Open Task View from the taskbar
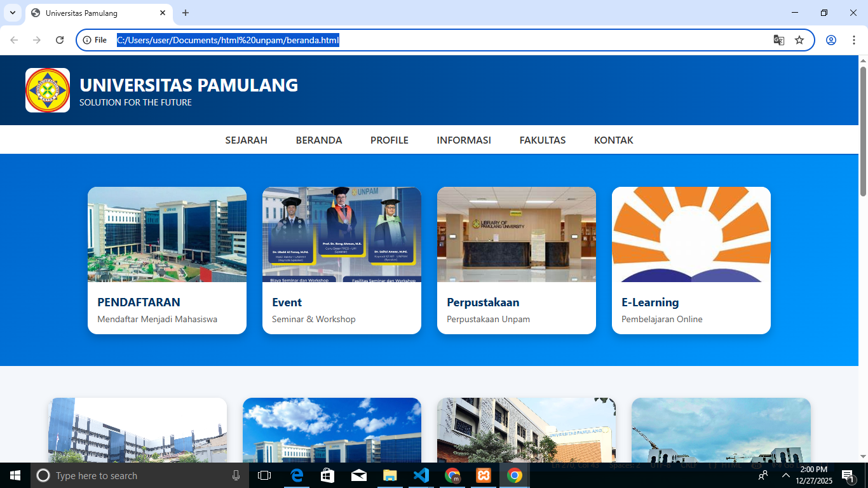The image size is (868, 488). tap(264, 475)
